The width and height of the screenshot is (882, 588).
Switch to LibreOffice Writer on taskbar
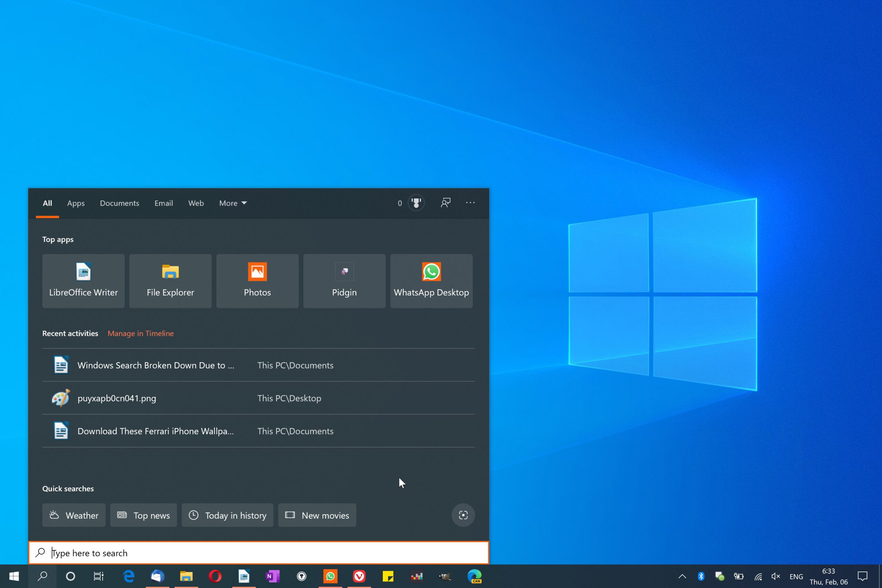point(244,576)
